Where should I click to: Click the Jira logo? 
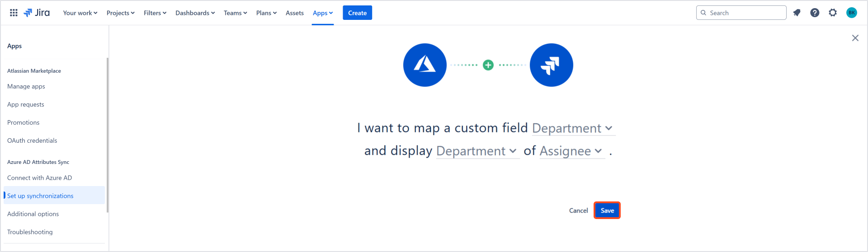point(37,13)
